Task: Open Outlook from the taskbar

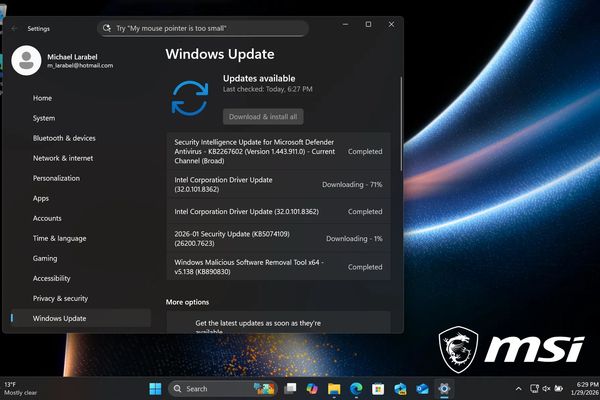Action: point(422,389)
